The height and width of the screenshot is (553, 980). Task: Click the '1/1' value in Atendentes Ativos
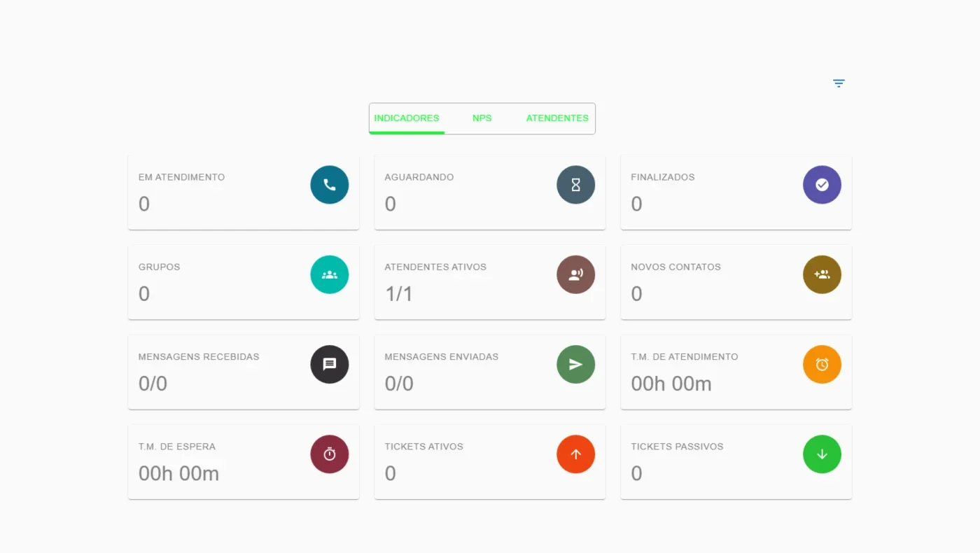pos(399,294)
